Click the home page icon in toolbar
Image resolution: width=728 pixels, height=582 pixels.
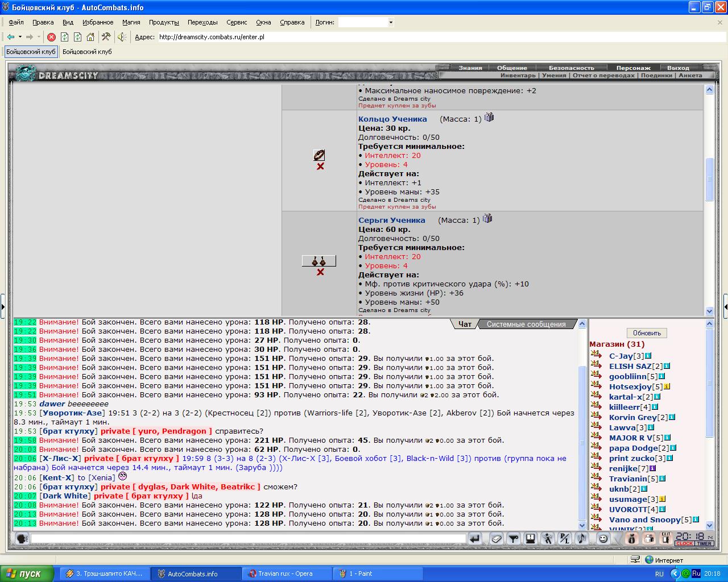[90, 37]
